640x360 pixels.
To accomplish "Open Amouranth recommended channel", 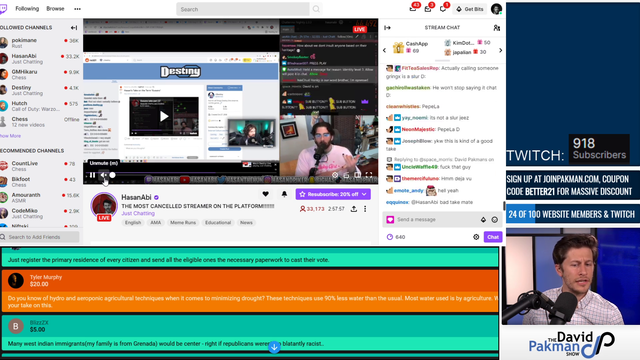I will click(40, 198).
